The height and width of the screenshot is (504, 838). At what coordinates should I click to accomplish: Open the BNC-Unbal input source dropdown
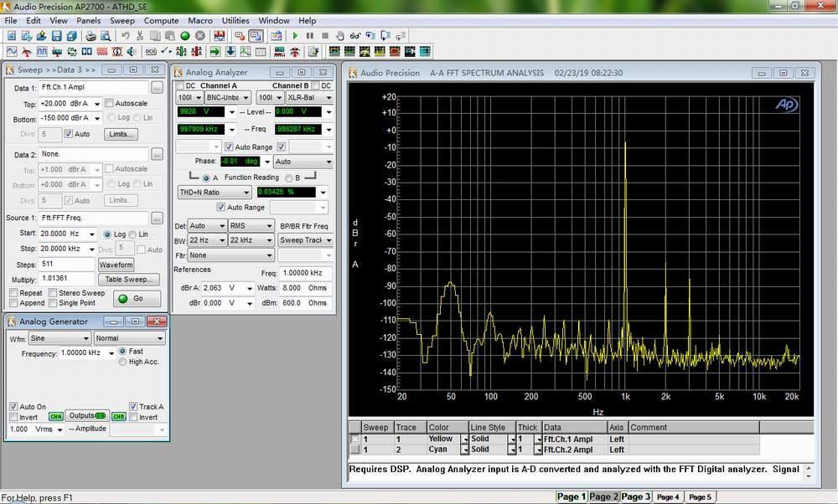click(228, 98)
